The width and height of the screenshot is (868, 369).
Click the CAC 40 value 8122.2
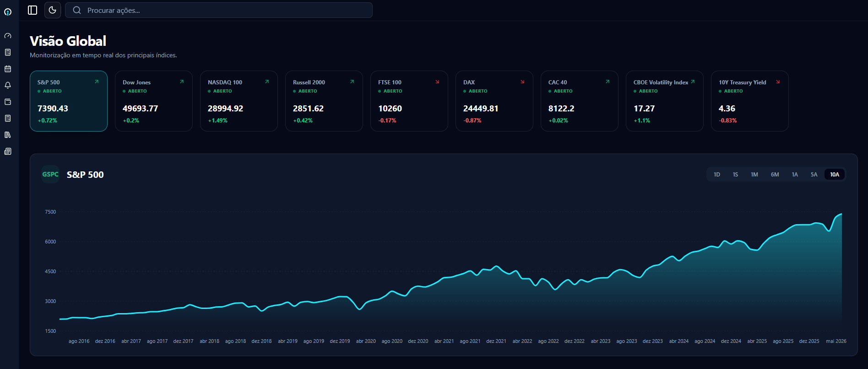[561, 109]
